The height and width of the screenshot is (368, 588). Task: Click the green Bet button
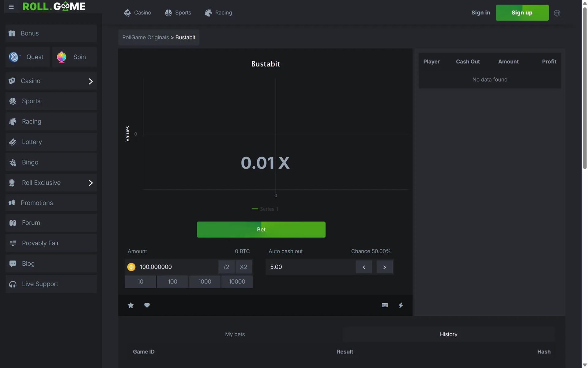261,230
